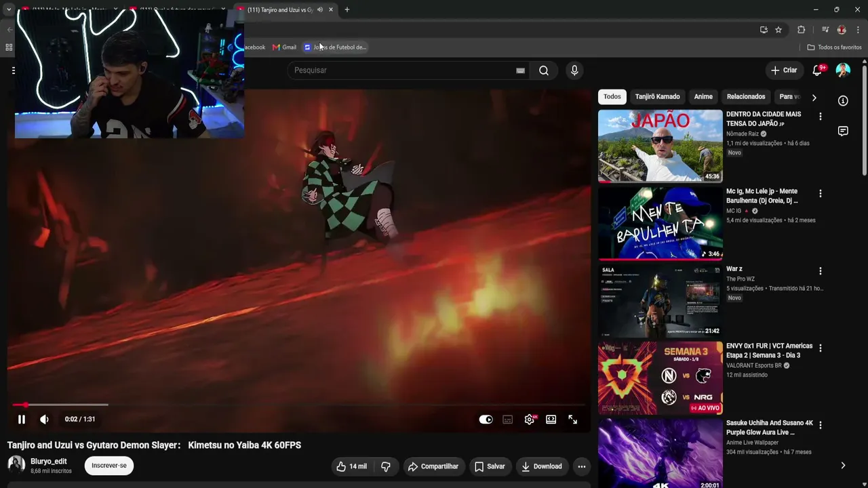Open the Anime Live Wallpaper channel link
This screenshot has width=868, height=488.
coord(752,443)
